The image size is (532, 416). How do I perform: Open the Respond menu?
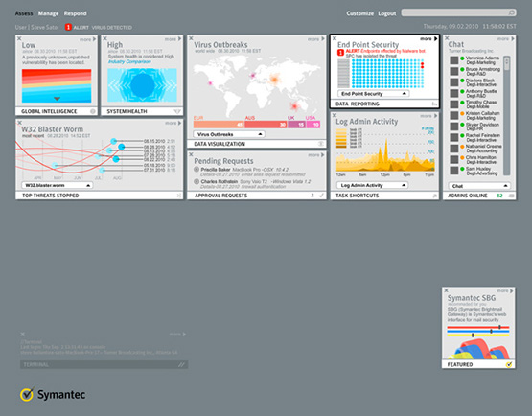tap(76, 13)
